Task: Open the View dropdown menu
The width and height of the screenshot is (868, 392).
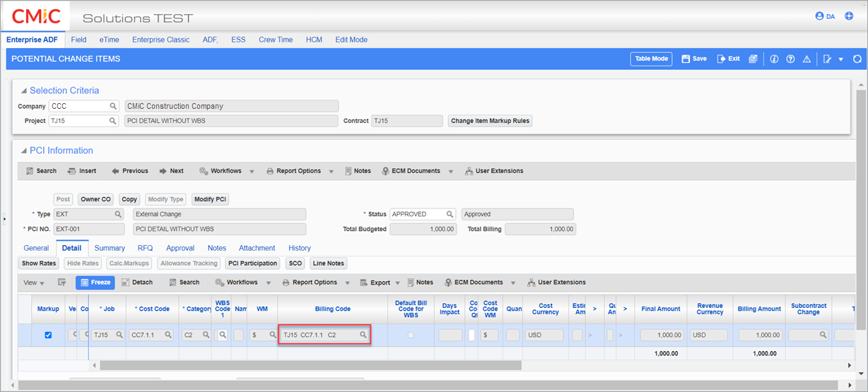Action: point(33,283)
